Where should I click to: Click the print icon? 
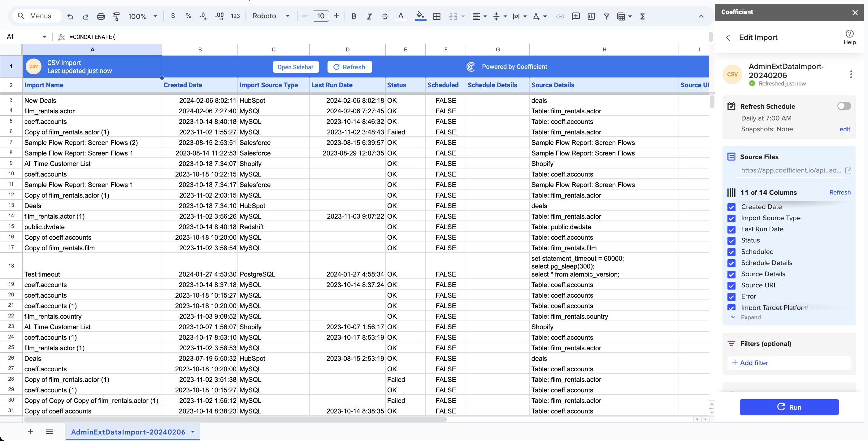click(x=101, y=16)
